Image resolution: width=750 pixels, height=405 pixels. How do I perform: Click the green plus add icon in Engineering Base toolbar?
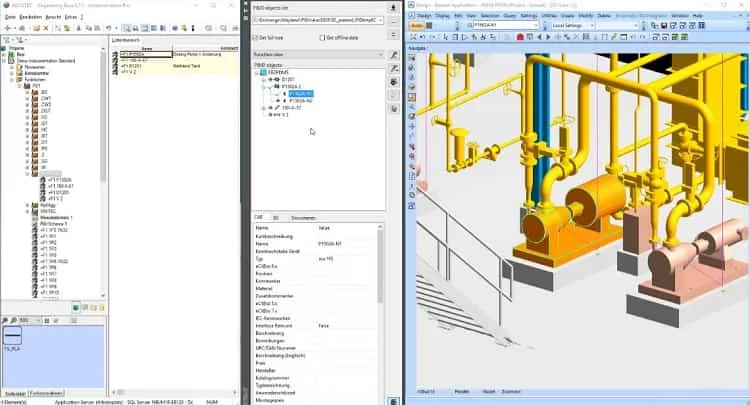7,29
